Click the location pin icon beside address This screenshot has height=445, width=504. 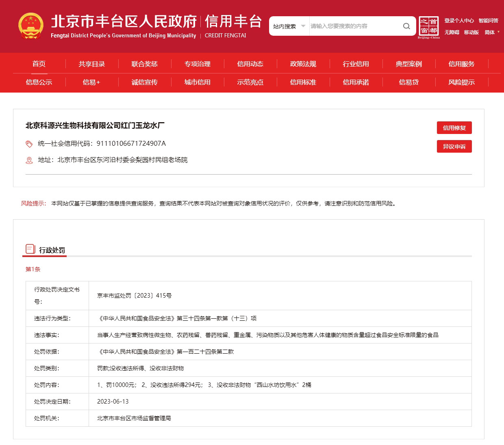tap(29, 160)
